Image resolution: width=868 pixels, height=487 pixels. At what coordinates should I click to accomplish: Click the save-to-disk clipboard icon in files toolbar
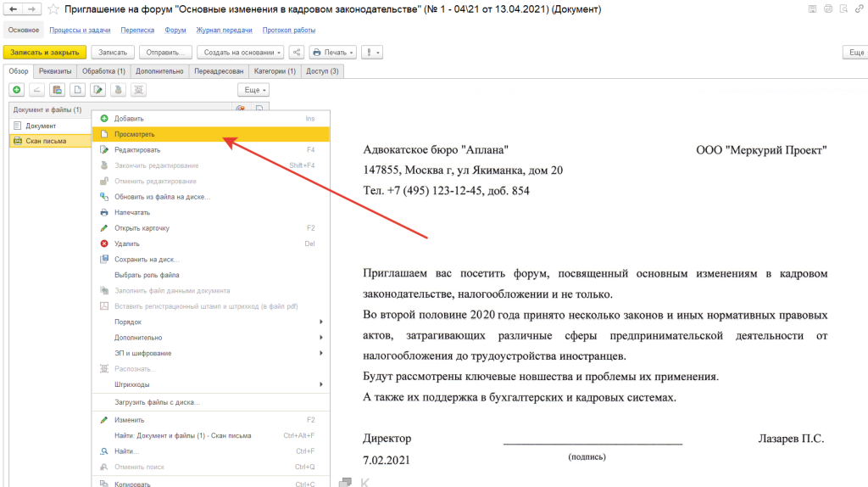(x=58, y=90)
